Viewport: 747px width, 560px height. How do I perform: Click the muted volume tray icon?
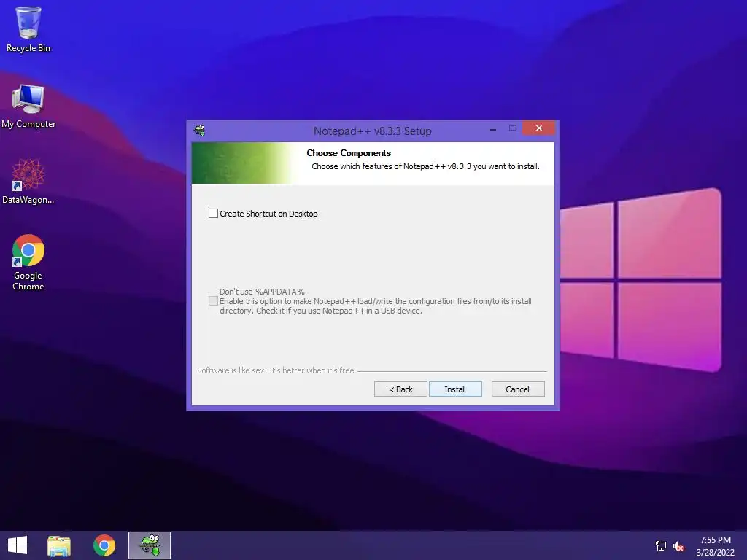[x=678, y=546]
